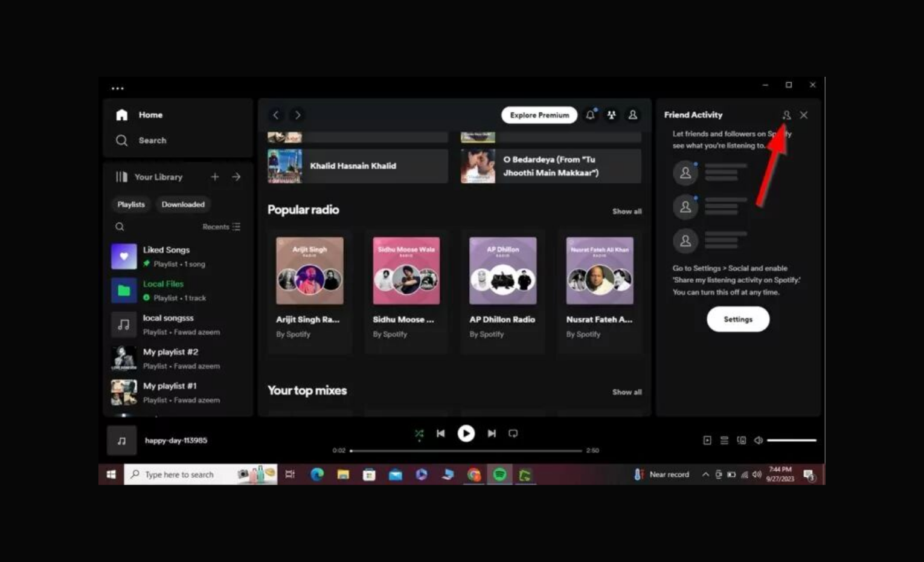924x562 pixels.
Task: Show hidden system tray icons
Action: tap(705, 474)
